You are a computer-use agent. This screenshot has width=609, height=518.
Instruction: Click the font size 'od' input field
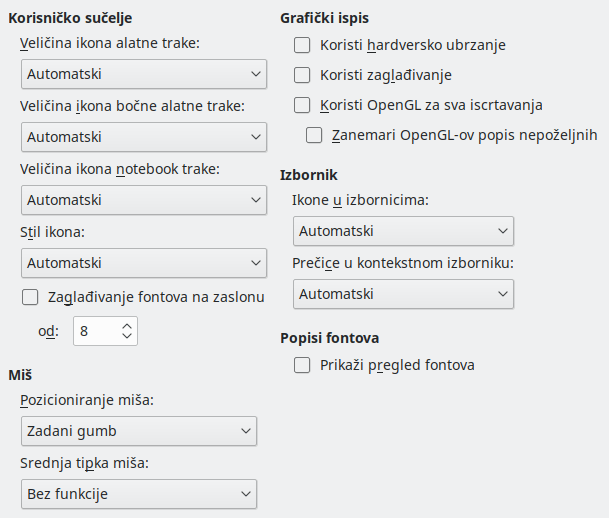[x=96, y=331]
